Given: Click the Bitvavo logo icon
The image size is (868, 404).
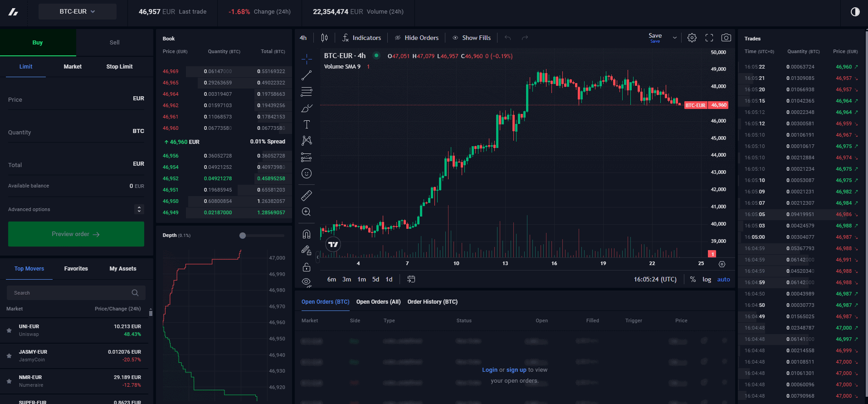Looking at the screenshot, I should (x=13, y=12).
